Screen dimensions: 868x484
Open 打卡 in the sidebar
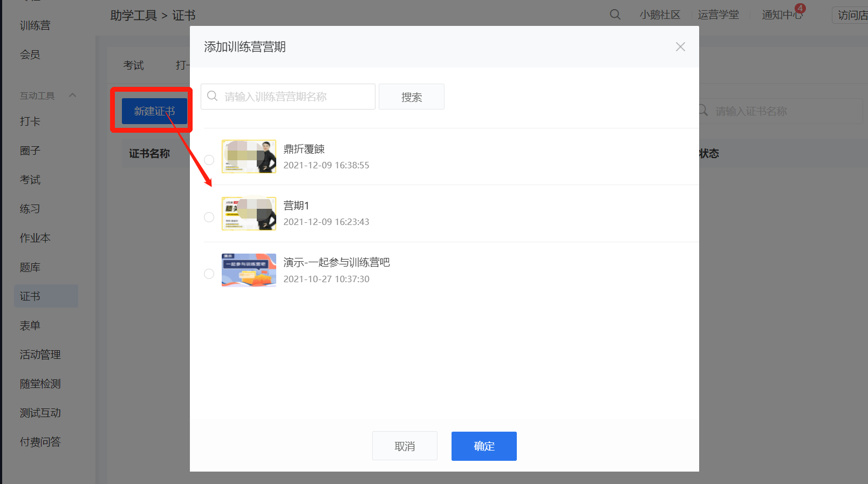pos(30,121)
